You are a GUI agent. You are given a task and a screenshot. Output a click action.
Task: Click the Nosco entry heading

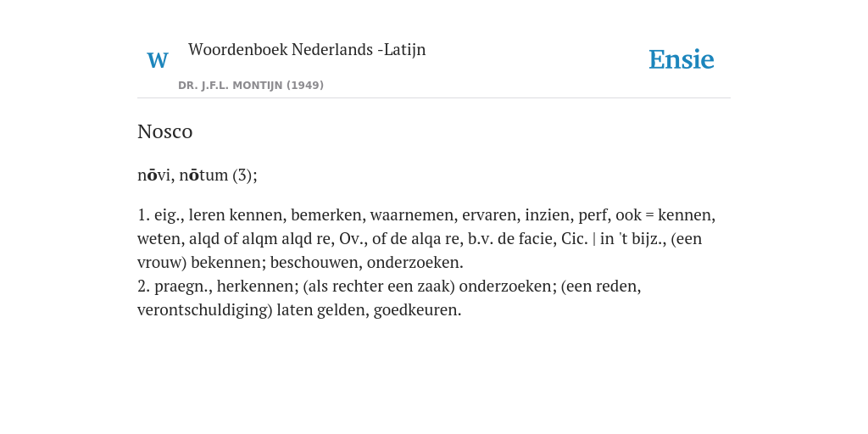coord(165,131)
